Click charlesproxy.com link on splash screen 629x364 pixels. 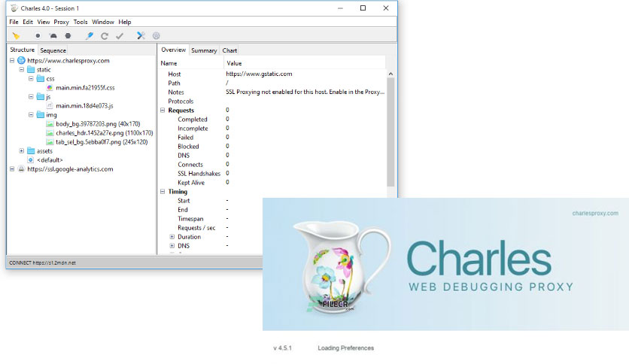tap(595, 214)
